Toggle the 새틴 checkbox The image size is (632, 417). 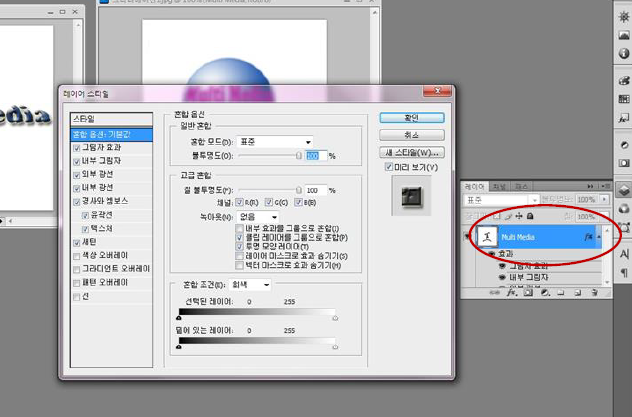click(x=77, y=243)
